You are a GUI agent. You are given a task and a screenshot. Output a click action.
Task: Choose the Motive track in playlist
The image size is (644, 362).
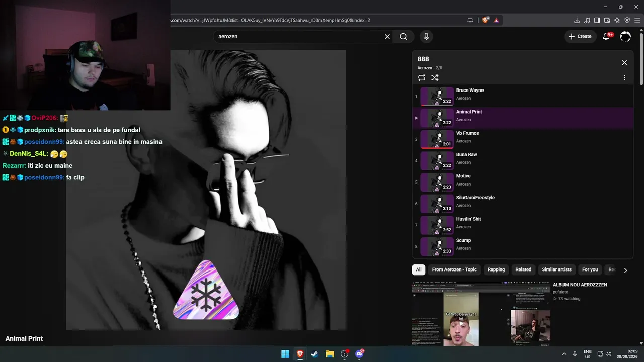523,182
